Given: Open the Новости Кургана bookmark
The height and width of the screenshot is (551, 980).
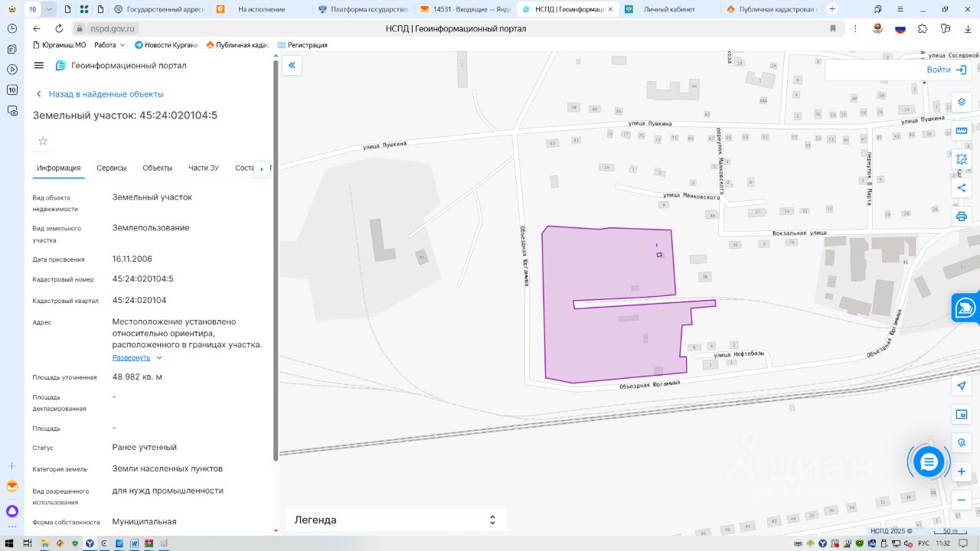Looking at the screenshot, I should (166, 45).
